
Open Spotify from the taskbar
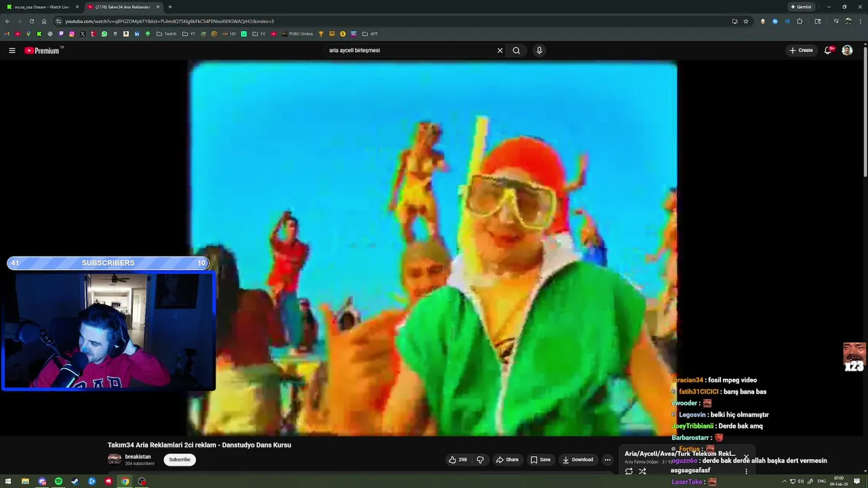pyautogui.click(x=58, y=481)
